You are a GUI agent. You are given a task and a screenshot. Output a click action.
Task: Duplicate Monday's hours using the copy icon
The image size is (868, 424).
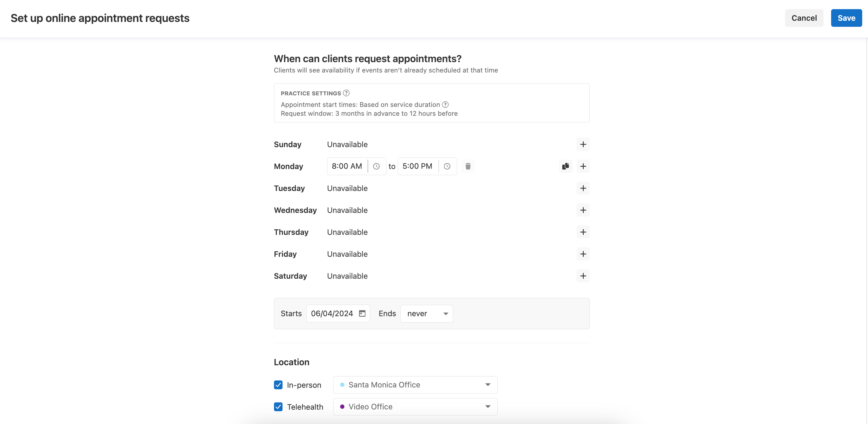[566, 166]
